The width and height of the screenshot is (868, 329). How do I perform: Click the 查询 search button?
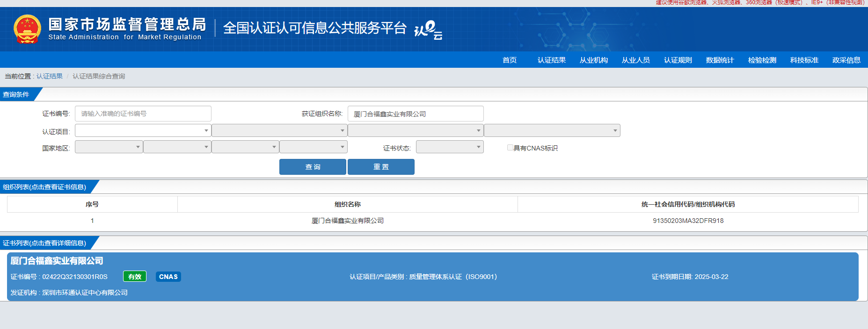[x=313, y=167]
